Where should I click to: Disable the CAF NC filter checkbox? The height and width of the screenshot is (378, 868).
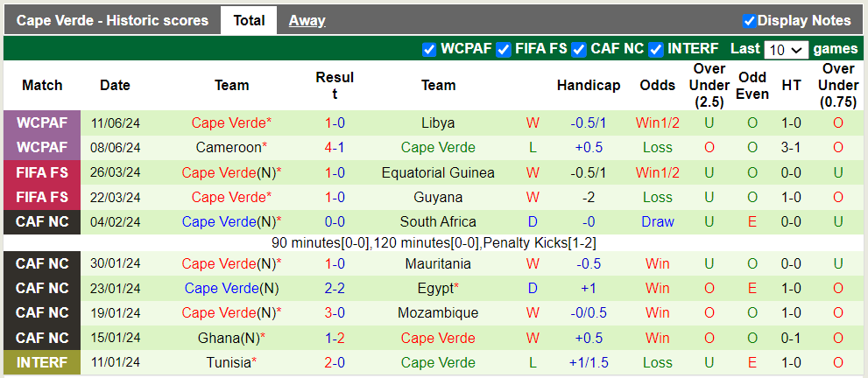579,49
